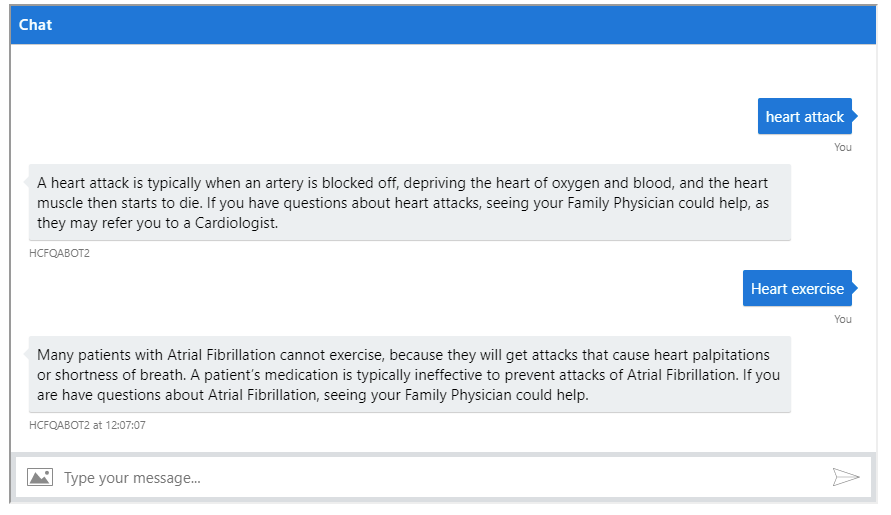This screenshot has width=891, height=515.
Task: Click the HCFQABOT2 label under the first reply
Action: (x=59, y=253)
